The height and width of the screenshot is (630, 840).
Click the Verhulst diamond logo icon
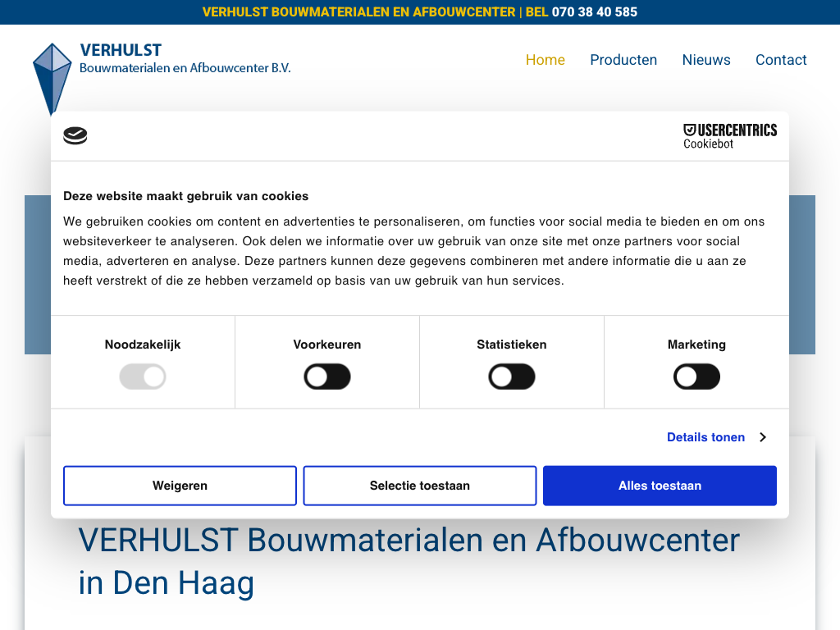coord(52,79)
